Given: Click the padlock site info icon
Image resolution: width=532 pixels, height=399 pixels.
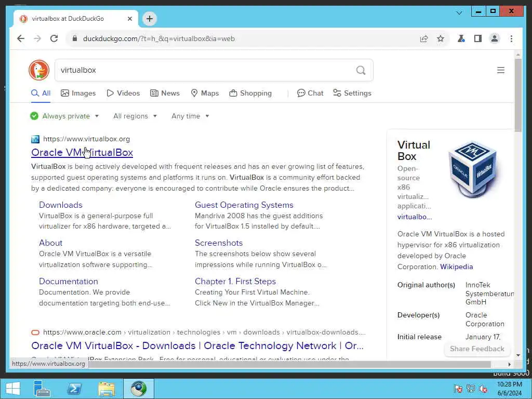Looking at the screenshot, I should click(75, 38).
